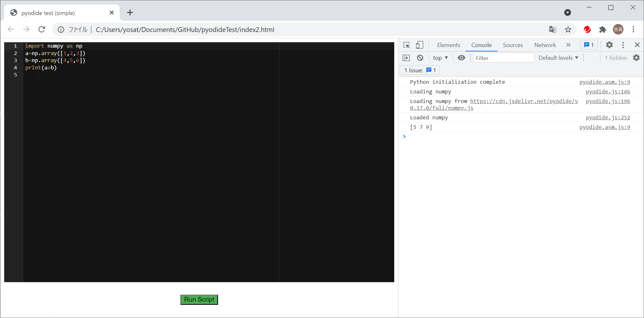
Task: Create a live expression with the eye icon
Action: [x=461, y=58]
